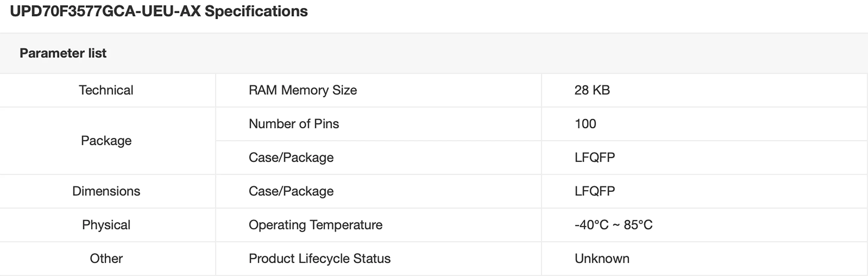The height and width of the screenshot is (276, 868).
Task: Select the Number of Pins label
Action: pos(294,124)
